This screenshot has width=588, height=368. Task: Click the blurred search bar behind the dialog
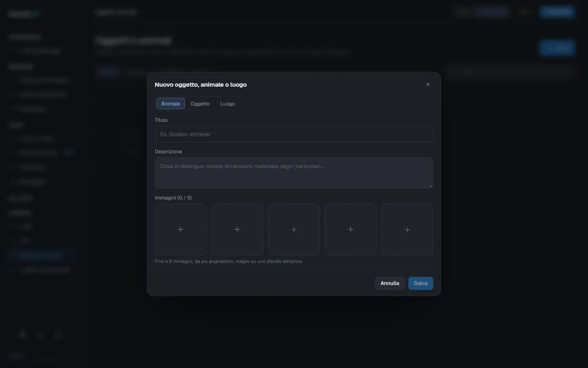click(x=510, y=72)
